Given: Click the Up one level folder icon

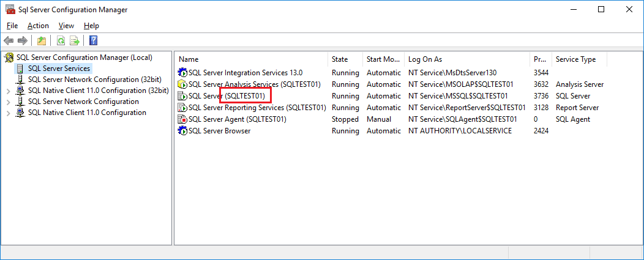Looking at the screenshot, I should [x=41, y=41].
